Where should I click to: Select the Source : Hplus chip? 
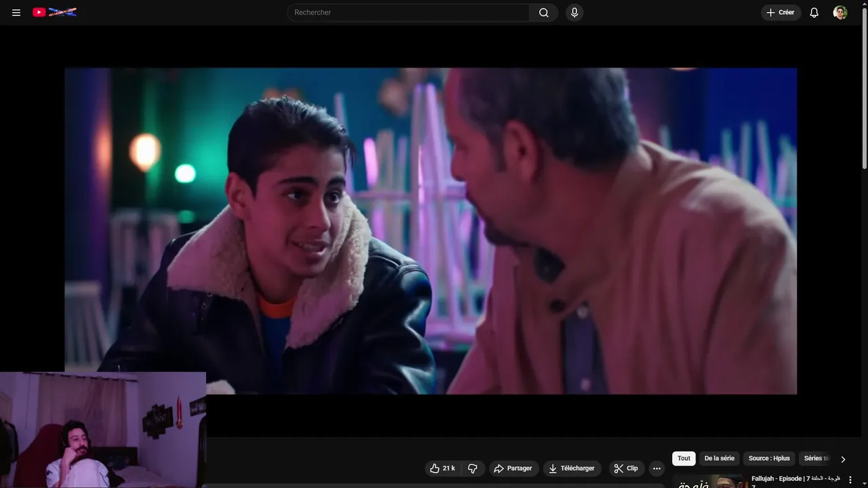(769, 458)
